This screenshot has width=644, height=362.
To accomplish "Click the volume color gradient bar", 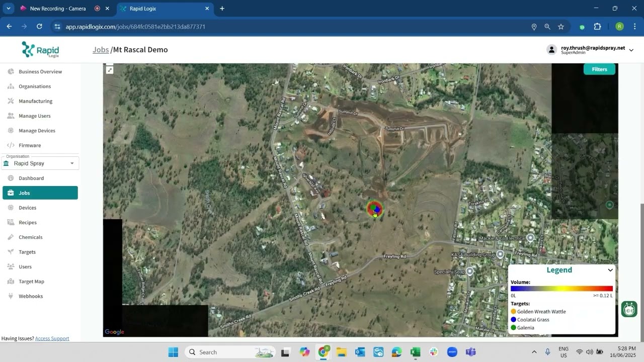I will [561, 289].
